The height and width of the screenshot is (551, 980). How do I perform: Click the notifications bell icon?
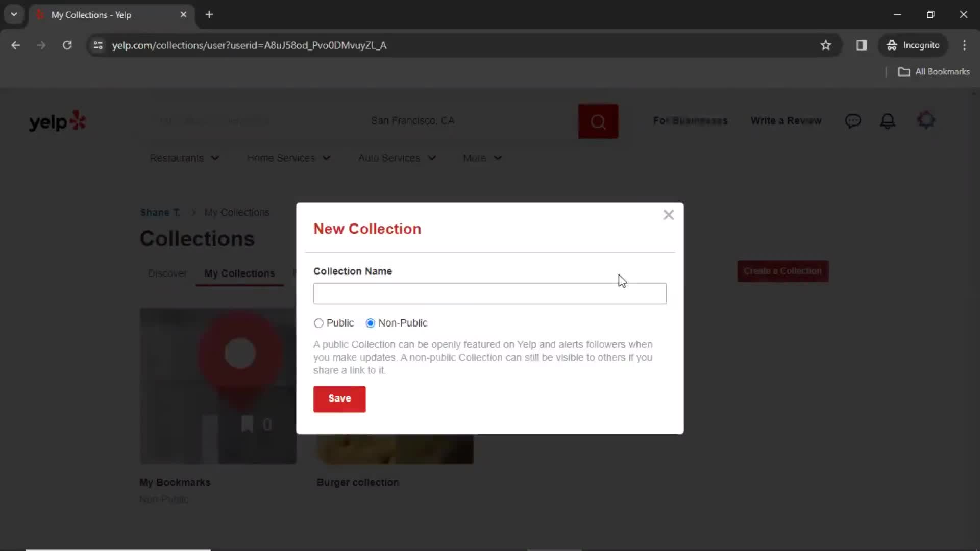point(889,121)
